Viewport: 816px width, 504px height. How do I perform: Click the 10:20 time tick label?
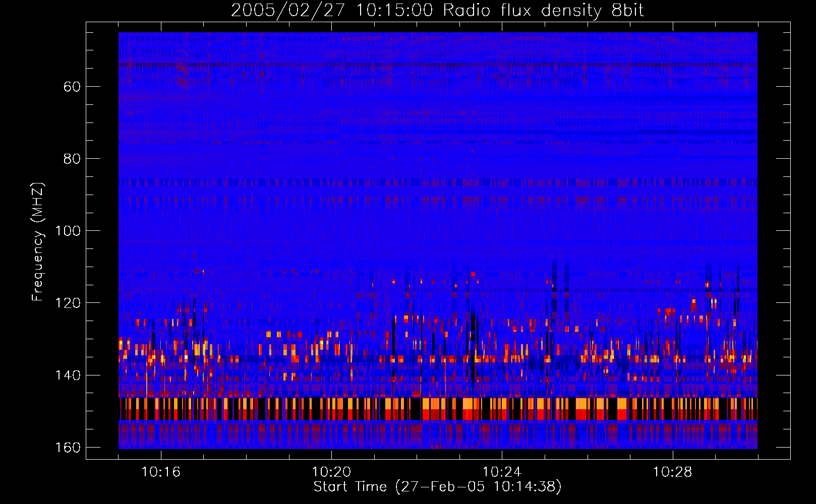pos(331,472)
